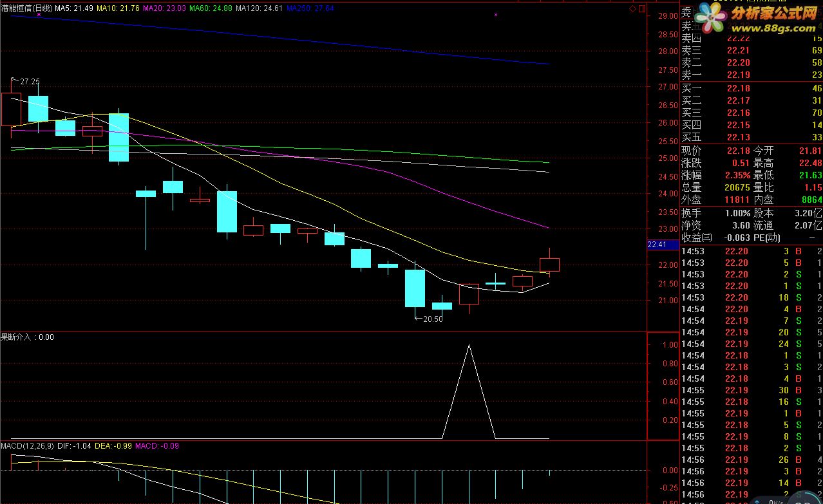
Task: Click the MACD: -0.09 value
Action: [157, 445]
